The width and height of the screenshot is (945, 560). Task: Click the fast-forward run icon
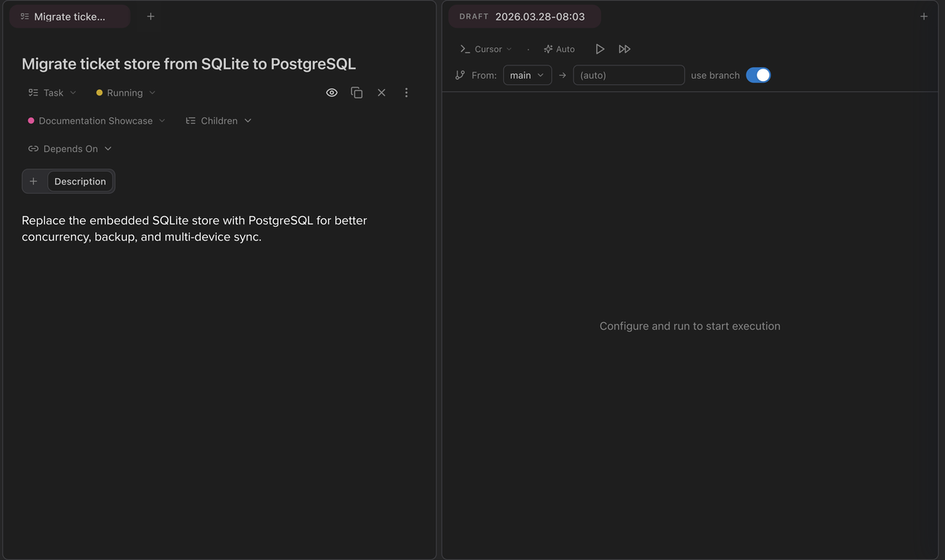624,49
